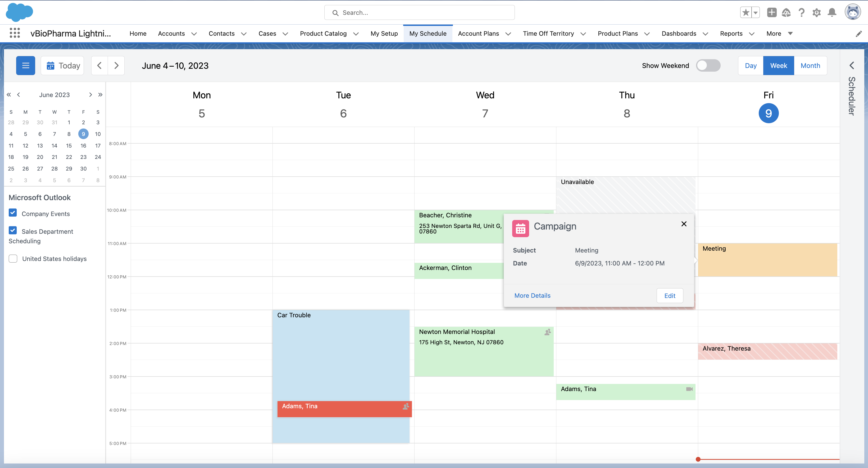Switch to the Month view tab
This screenshot has width=868, height=468.
click(x=810, y=65)
